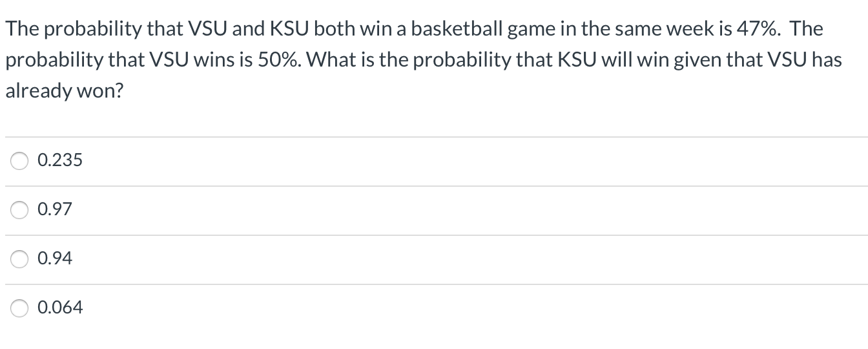The width and height of the screenshot is (868, 349).
Task: Click the 0.94 answer label text
Action: tap(55, 259)
